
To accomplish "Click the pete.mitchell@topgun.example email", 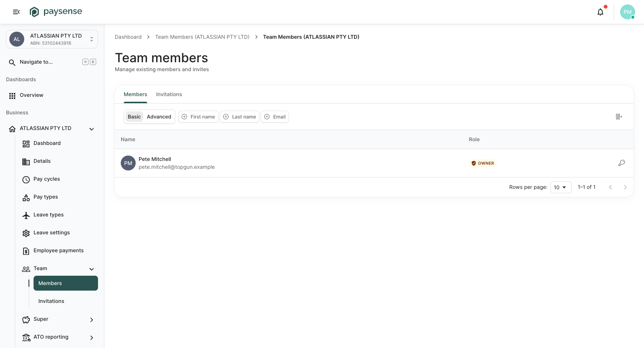I will [177, 167].
